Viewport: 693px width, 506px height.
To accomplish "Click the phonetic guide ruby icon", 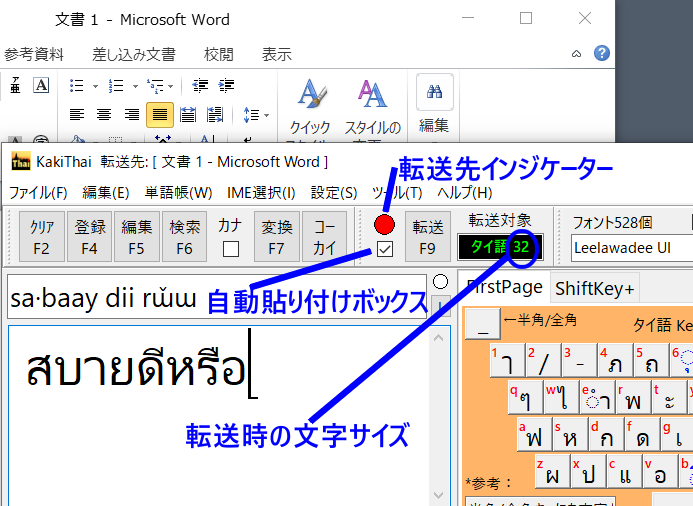I will (15, 85).
